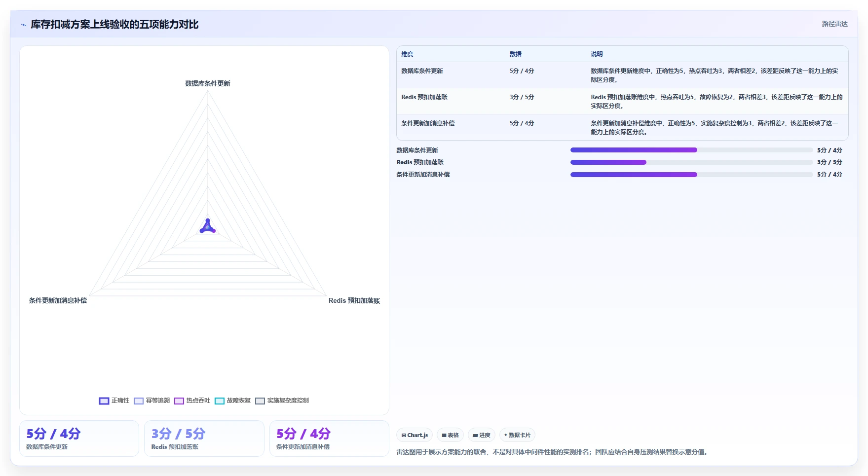Click the 数据库条件更新 data card
This screenshot has height=476, width=868.
[x=79, y=439]
